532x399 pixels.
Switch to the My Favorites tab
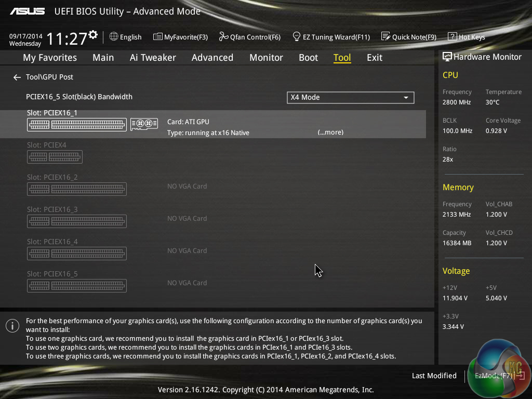coord(50,58)
